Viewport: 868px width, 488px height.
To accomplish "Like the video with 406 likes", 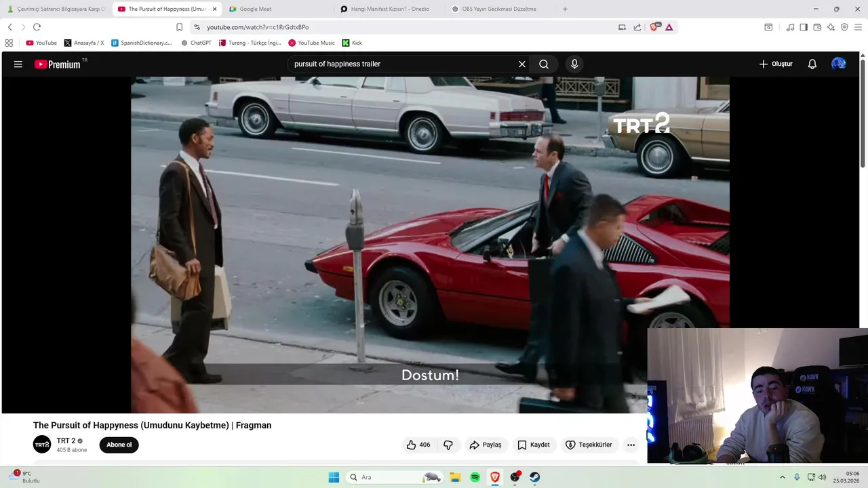I will coord(418,445).
